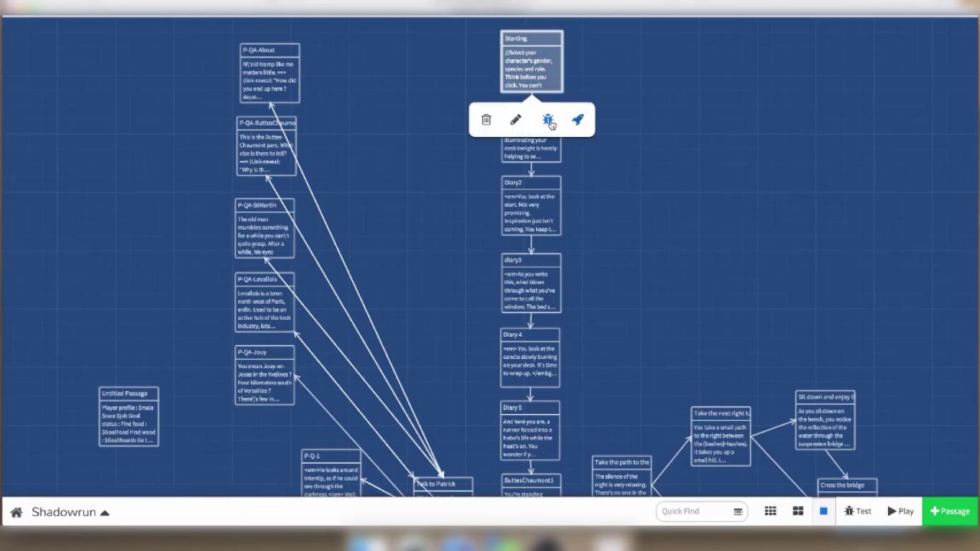Select the Untitled Passage box
The height and width of the screenshot is (551, 980).
pos(129,416)
